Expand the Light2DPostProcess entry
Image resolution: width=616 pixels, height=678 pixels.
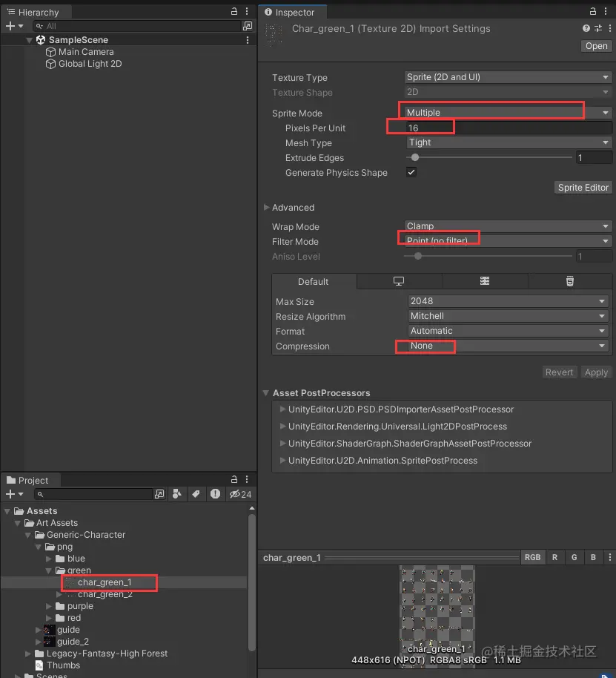282,427
